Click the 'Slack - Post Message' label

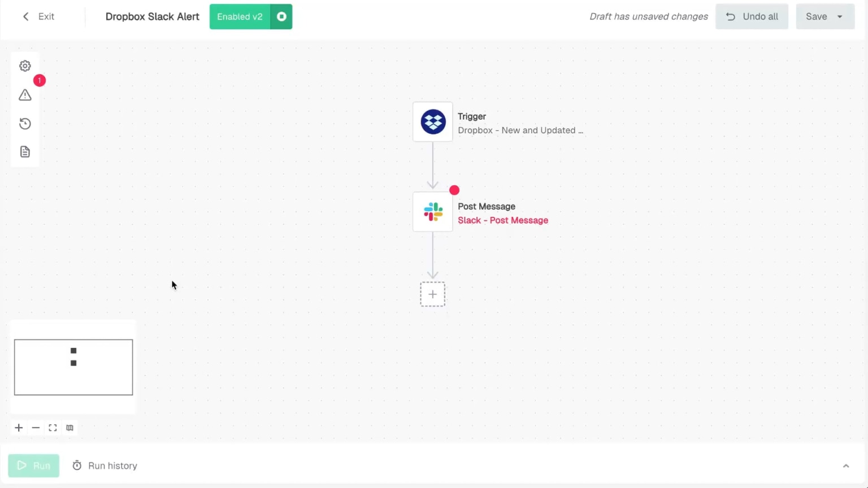coord(503,220)
